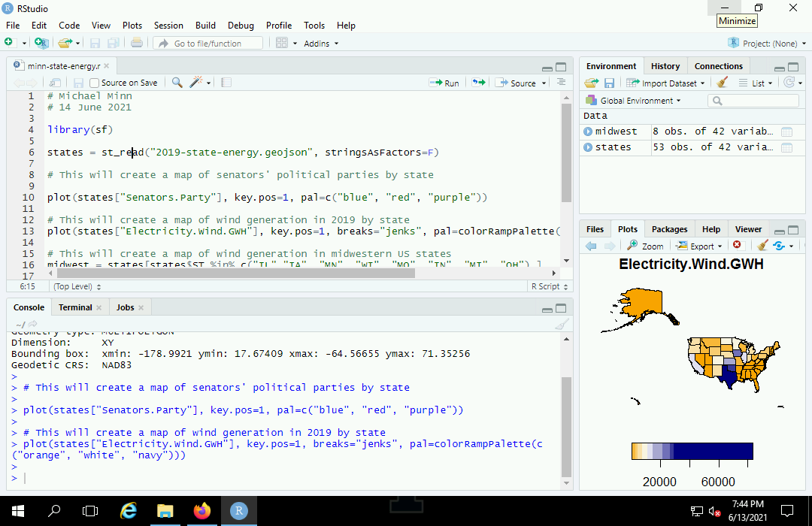This screenshot has height=526, width=812.
Task: Expand the midwest data object
Action: pyautogui.click(x=588, y=131)
